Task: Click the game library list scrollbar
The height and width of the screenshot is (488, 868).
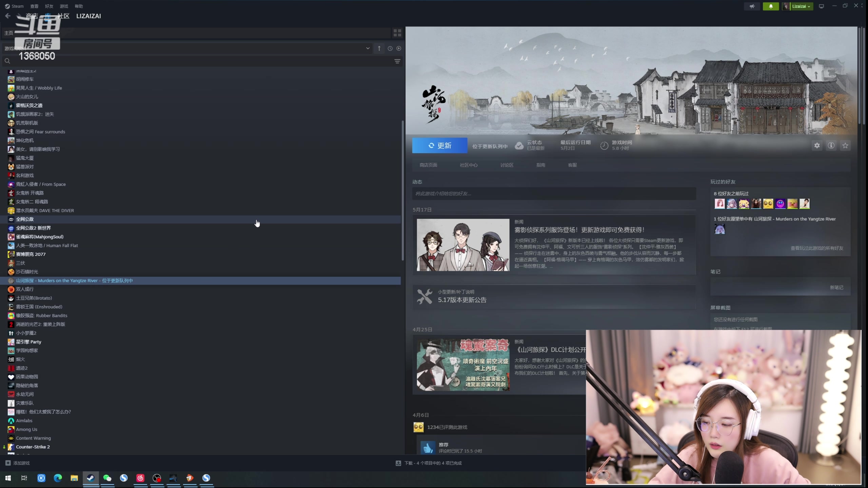Action: [402, 190]
